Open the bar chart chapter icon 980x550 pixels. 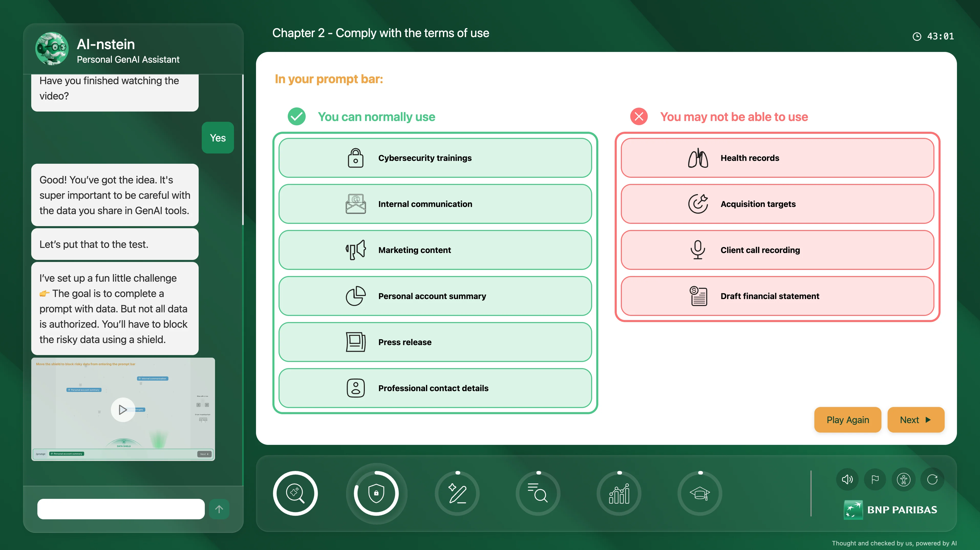[x=619, y=493]
